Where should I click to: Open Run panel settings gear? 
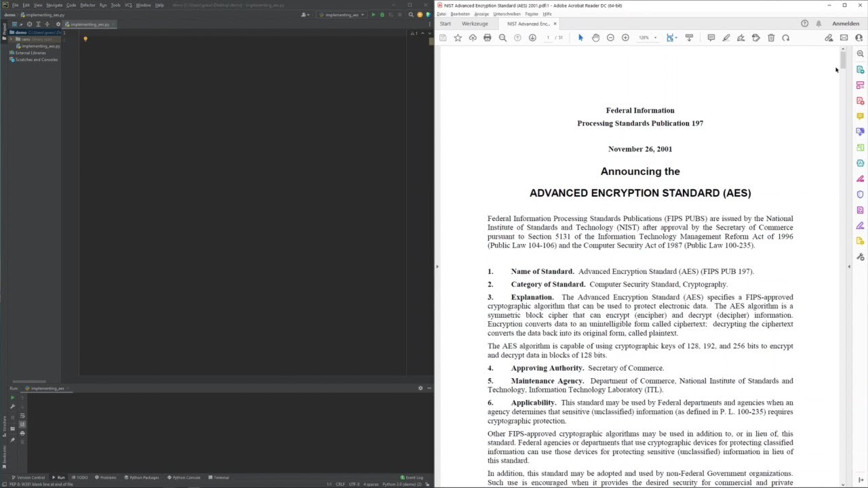(420, 388)
